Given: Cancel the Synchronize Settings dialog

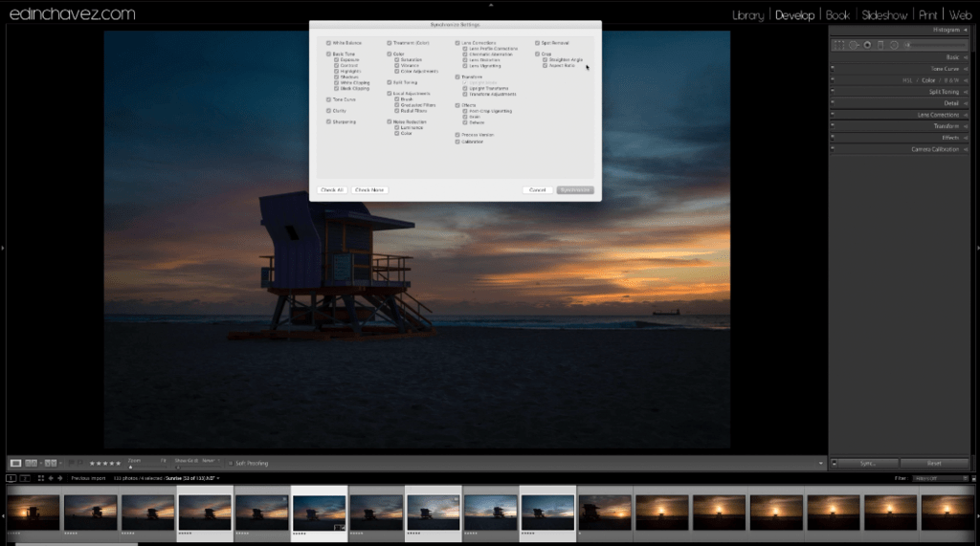Looking at the screenshot, I should (538, 190).
